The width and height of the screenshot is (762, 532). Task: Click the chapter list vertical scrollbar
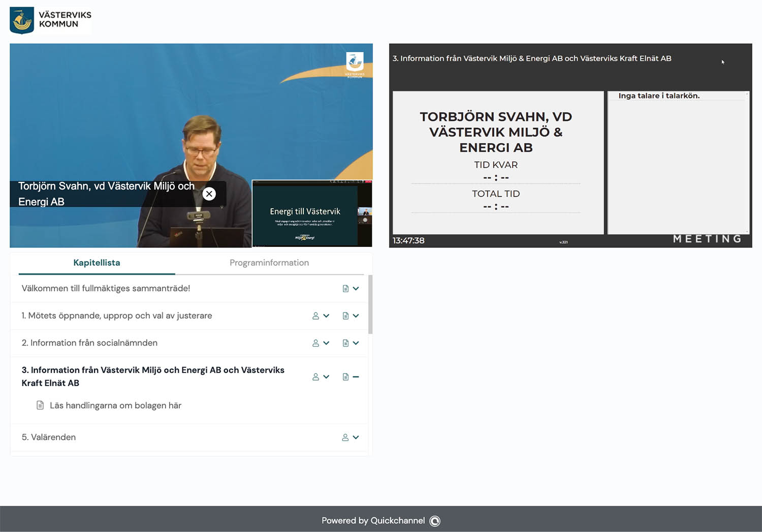[x=370, y=305]
